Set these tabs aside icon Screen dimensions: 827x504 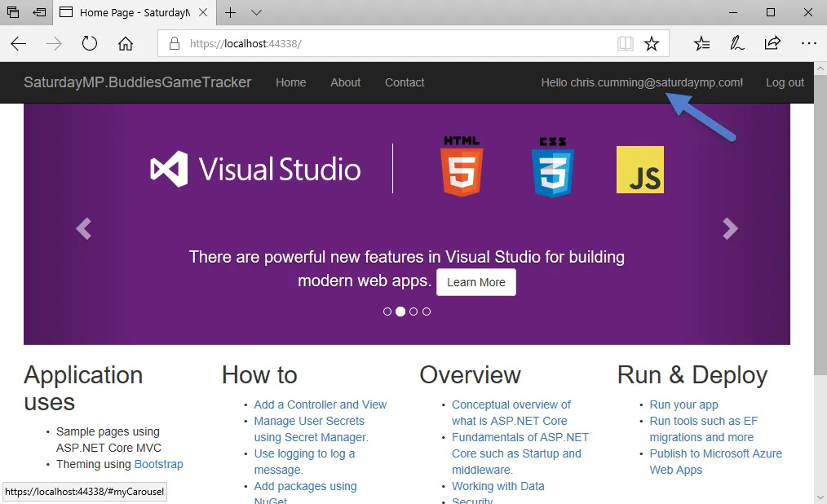40,12
